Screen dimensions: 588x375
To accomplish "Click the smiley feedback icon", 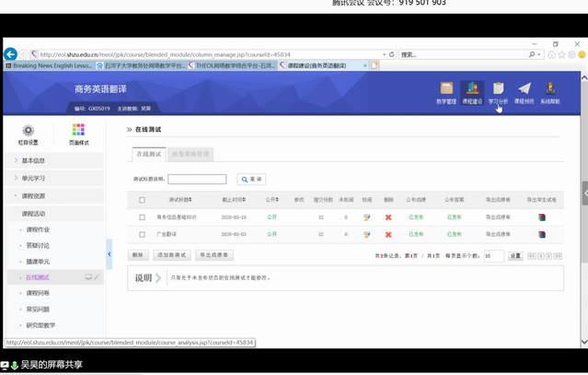I will click(x=582, y=54).
